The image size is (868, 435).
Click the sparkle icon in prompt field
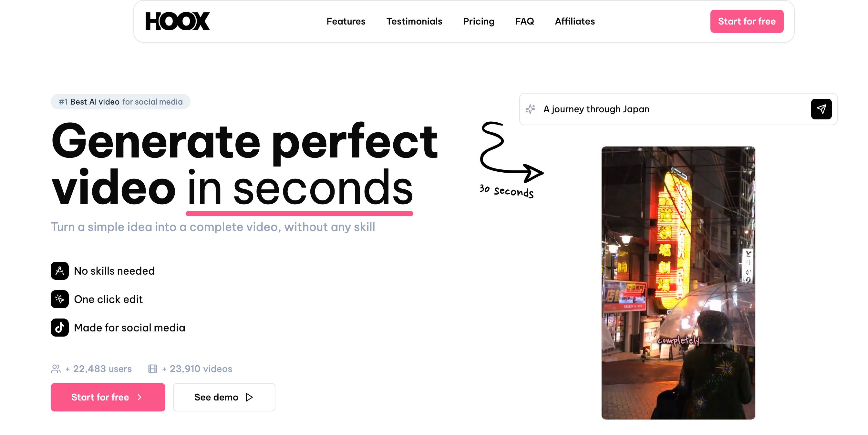[x=530, y=109]
